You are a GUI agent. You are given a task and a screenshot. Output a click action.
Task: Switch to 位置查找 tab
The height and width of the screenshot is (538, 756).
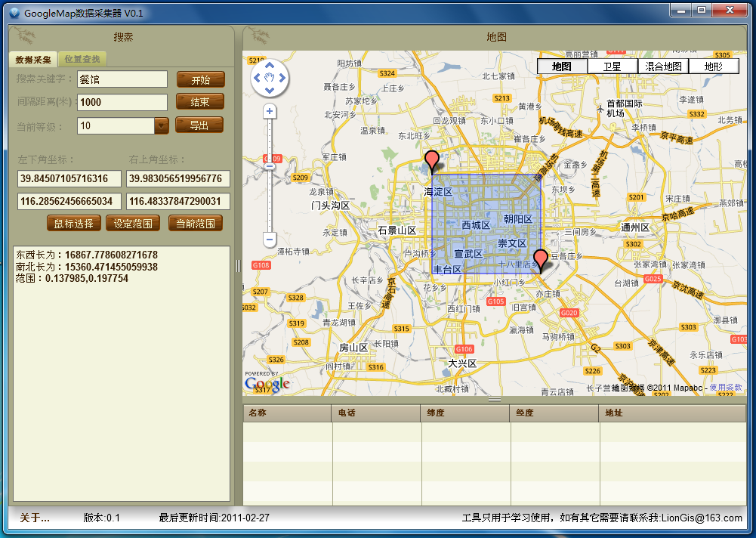[x=82, y=60]
